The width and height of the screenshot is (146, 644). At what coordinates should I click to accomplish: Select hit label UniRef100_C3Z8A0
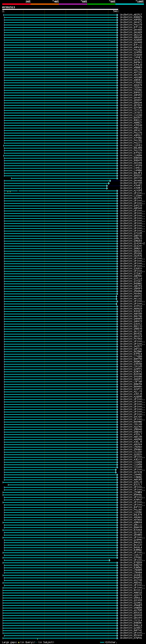(131, 196)
